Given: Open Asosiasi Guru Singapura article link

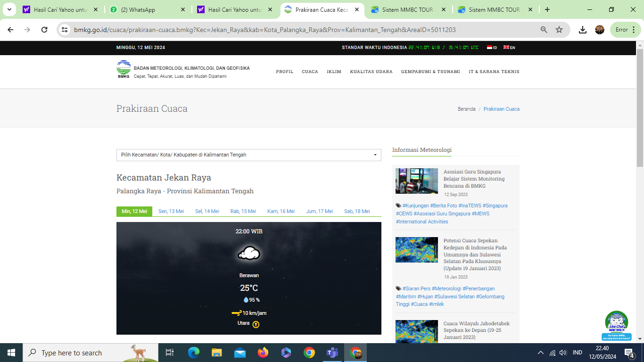Looking at the screenshot, I should point(474,179).
